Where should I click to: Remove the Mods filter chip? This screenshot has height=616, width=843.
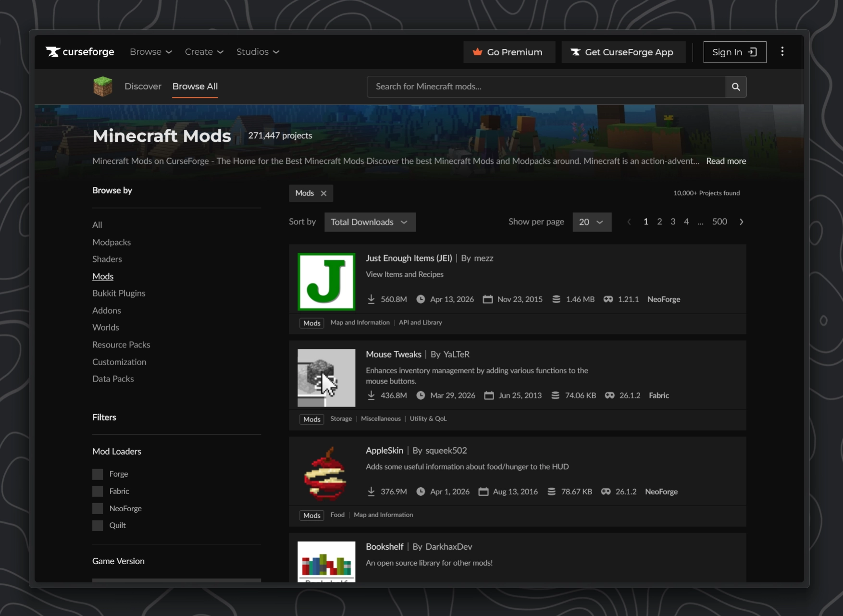323,193
